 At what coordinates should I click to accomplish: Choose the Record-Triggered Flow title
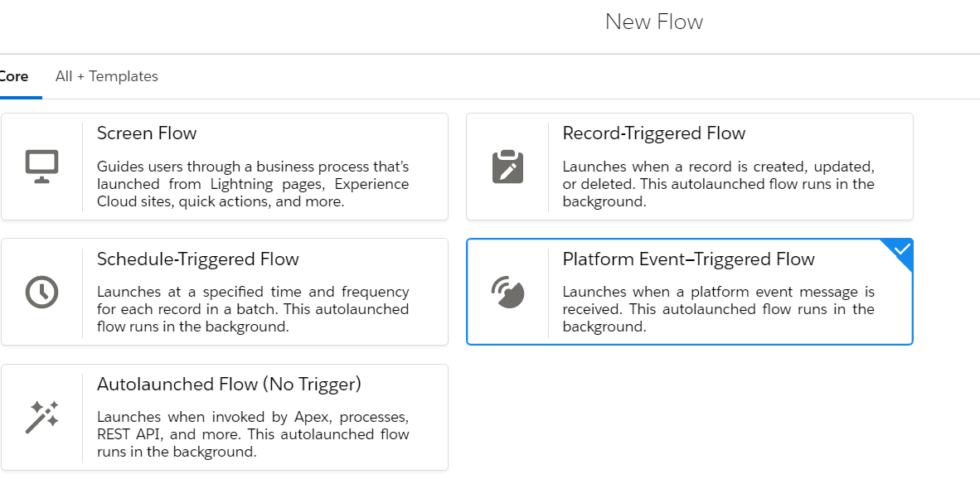654,133
